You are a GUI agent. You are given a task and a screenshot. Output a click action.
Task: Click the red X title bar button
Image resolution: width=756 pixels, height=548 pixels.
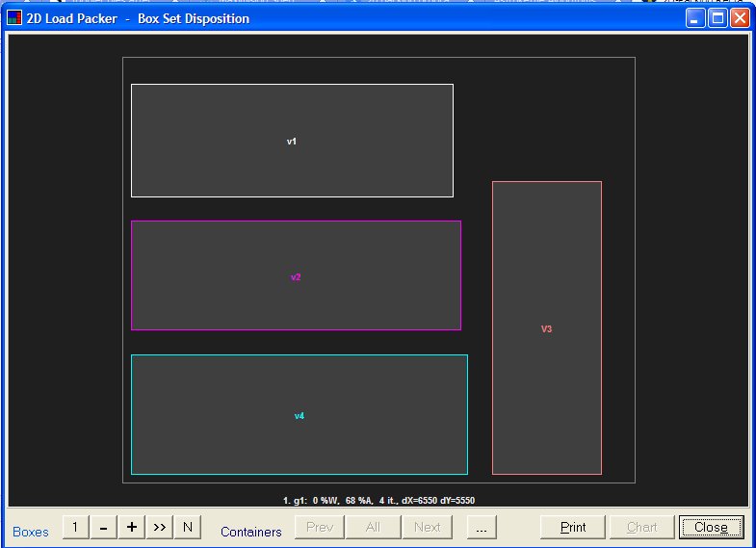pos(740,18)
